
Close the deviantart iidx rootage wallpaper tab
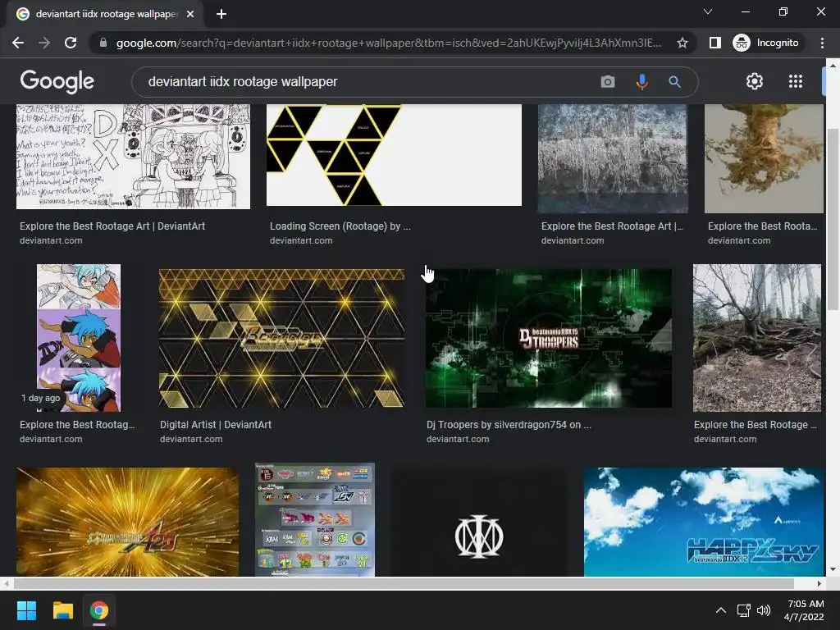(190, 14)
